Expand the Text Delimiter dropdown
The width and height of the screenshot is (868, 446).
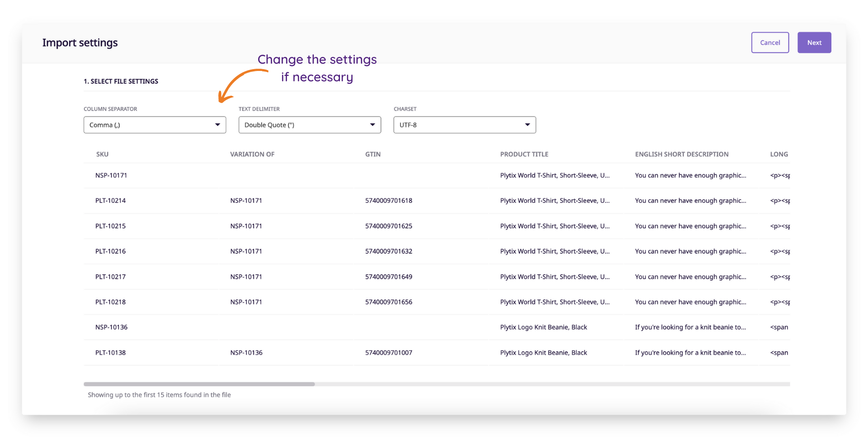(310, 125)
